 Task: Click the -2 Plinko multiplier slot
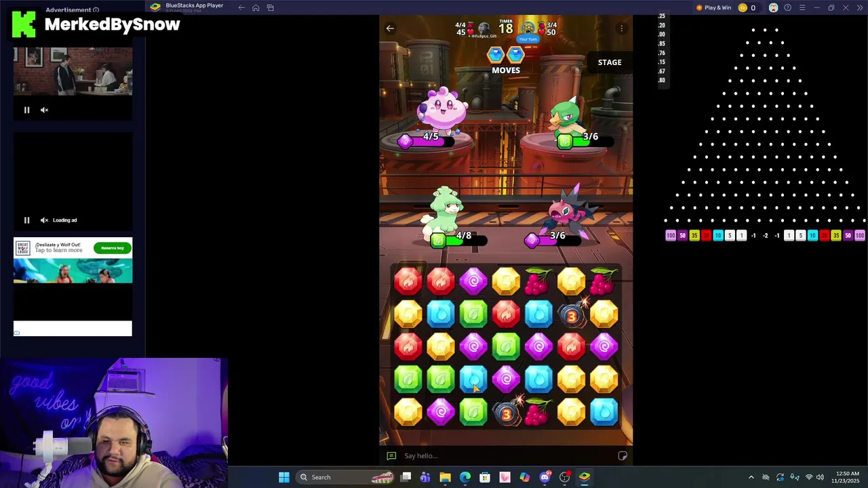pos(765,236)
